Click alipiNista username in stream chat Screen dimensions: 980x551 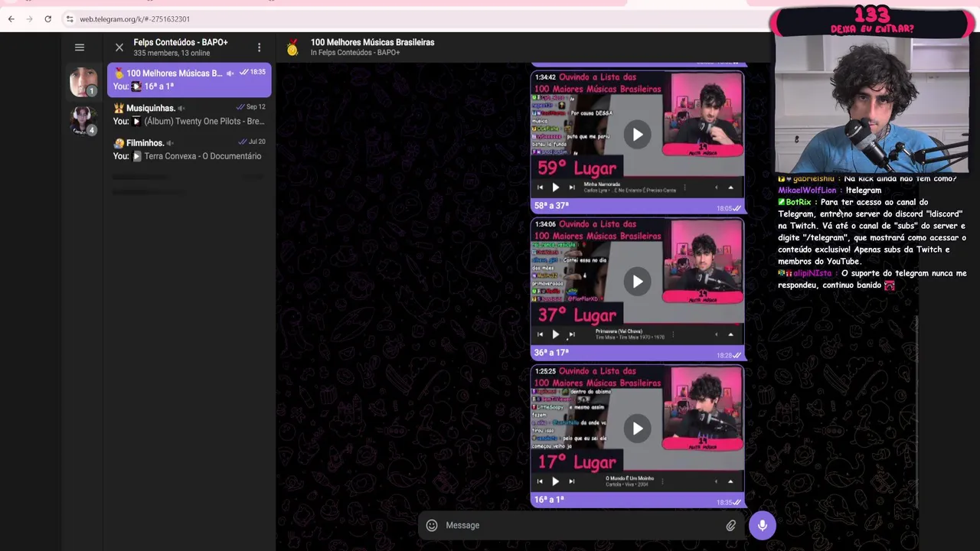pyautogui.click(x=812, y=273)
